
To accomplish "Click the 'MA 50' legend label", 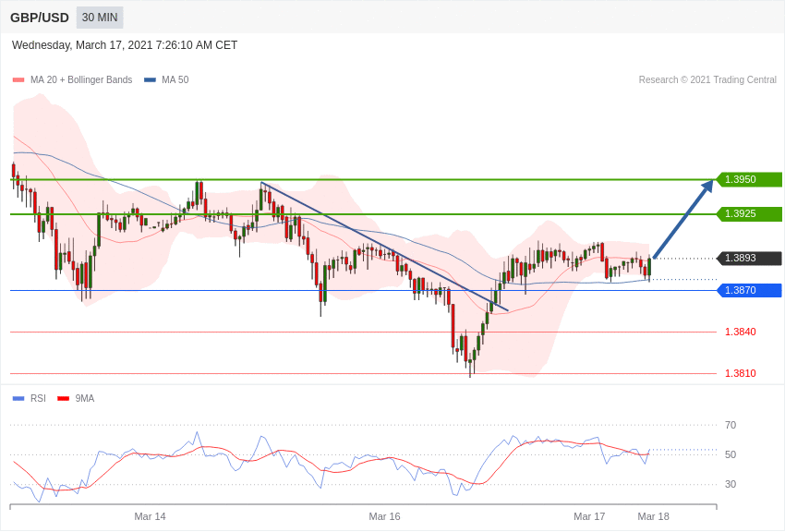I will coord(175,80).
